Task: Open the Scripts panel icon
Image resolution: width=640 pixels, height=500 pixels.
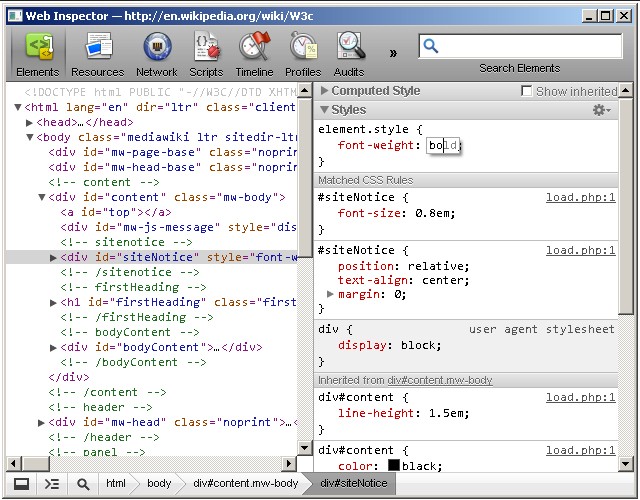Action: (x=207, y=46)
